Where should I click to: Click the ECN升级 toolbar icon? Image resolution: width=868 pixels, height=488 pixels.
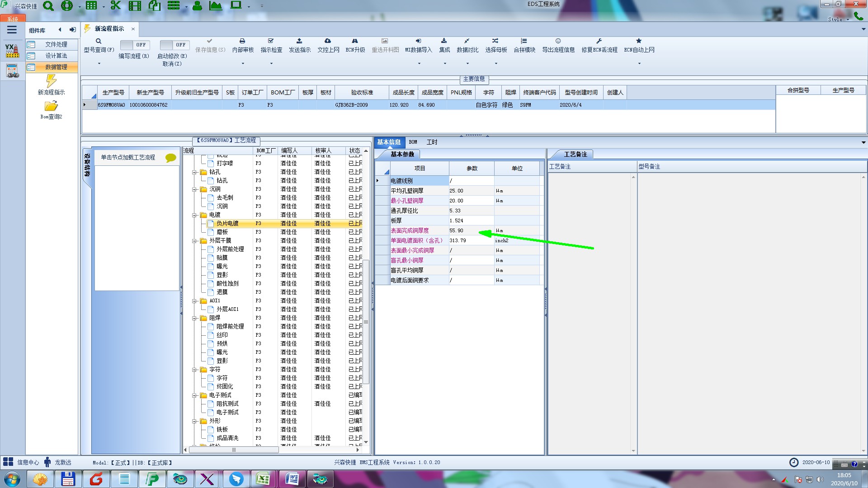pyautogui.click(x=355, y=41)
